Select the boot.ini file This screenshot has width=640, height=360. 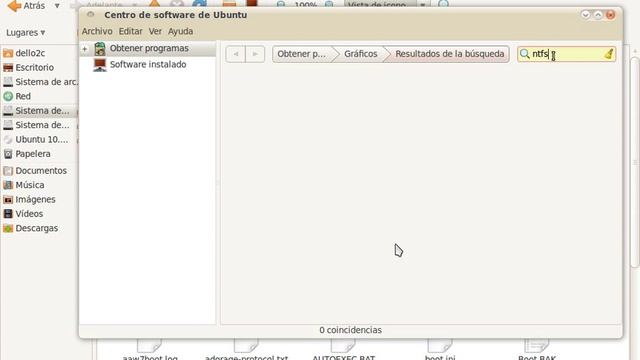(x=440, y=349)
